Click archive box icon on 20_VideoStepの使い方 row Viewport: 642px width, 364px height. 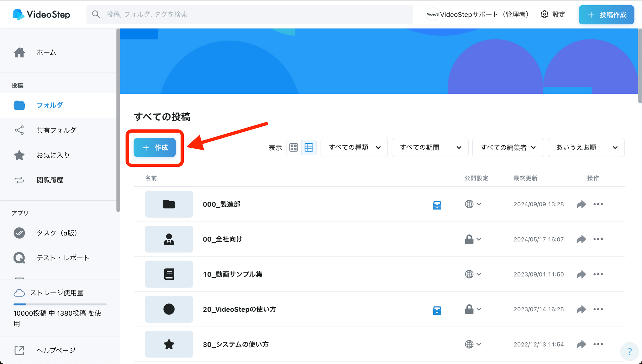point(437,310)
